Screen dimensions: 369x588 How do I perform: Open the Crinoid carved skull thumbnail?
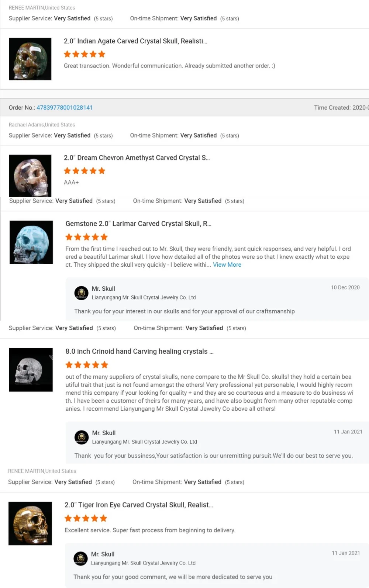(x=31, y=370)
